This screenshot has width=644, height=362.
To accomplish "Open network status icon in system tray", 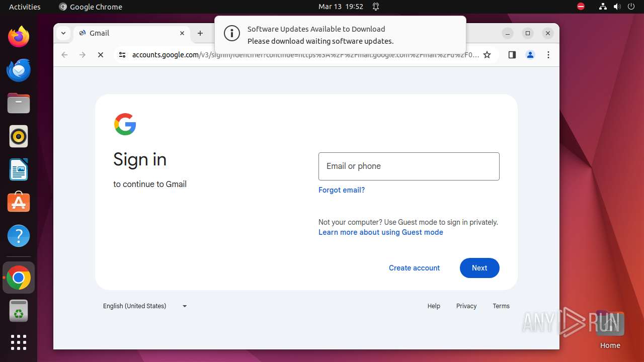I will 603,7.
